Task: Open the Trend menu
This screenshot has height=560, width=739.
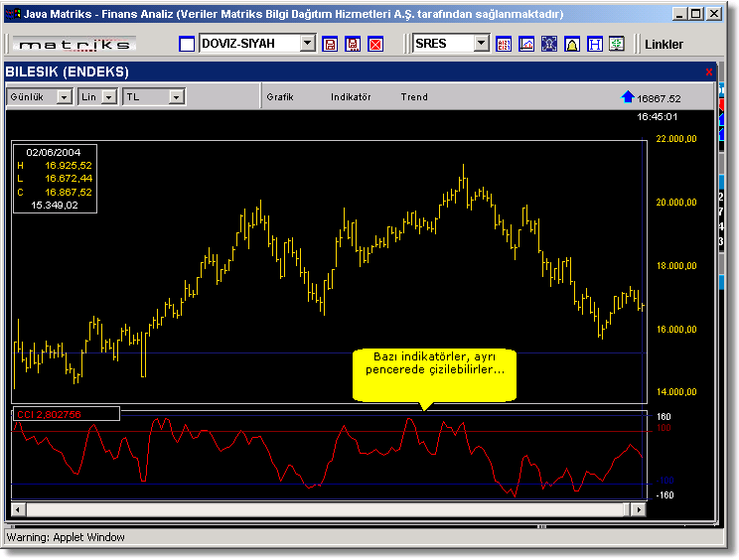Action: tap(414, 97)
